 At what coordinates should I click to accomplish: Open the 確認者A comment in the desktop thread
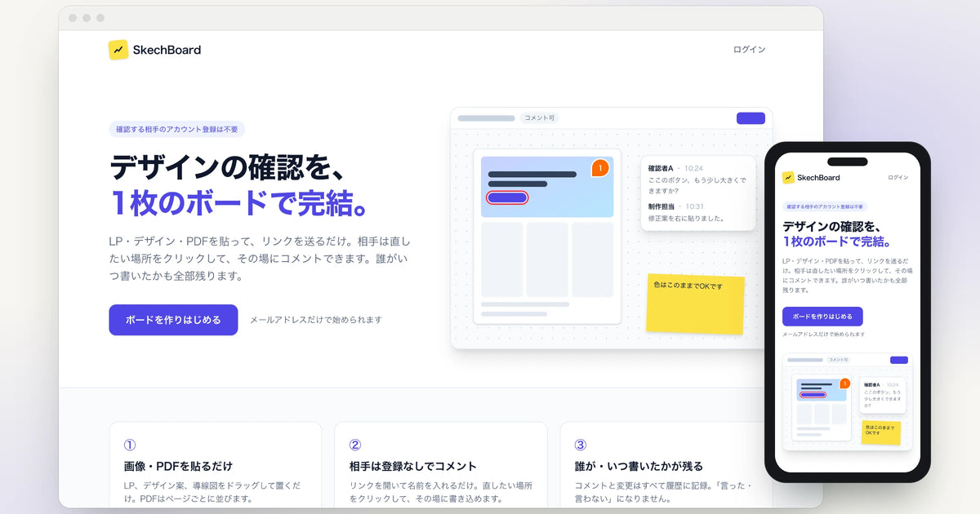[697, 179]
